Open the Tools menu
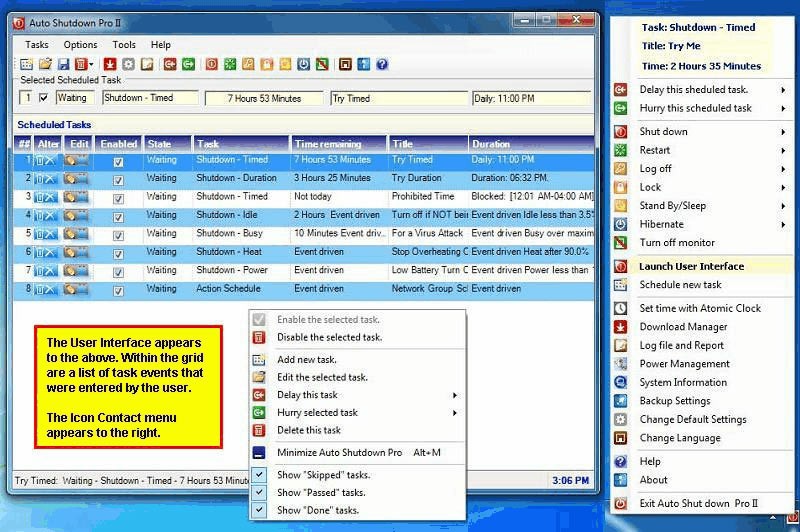 point(124,45)
